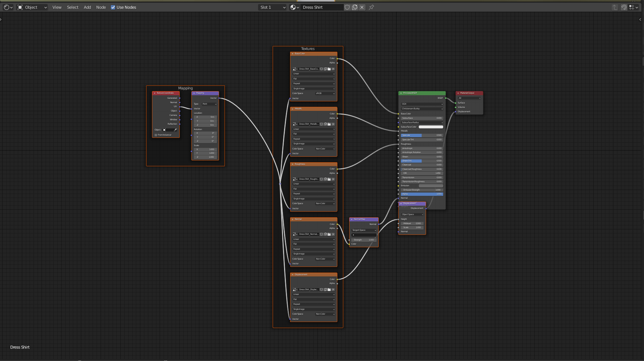Viewport: 644px width, 361px height.
Task: Open the editor type selector icon
Action: coord(8,7)
